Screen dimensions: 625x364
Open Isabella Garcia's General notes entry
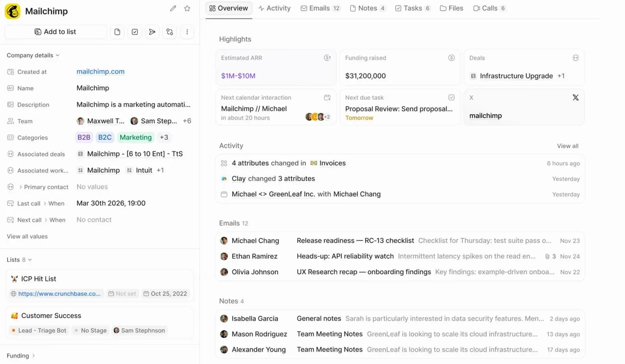coord(400,319)
